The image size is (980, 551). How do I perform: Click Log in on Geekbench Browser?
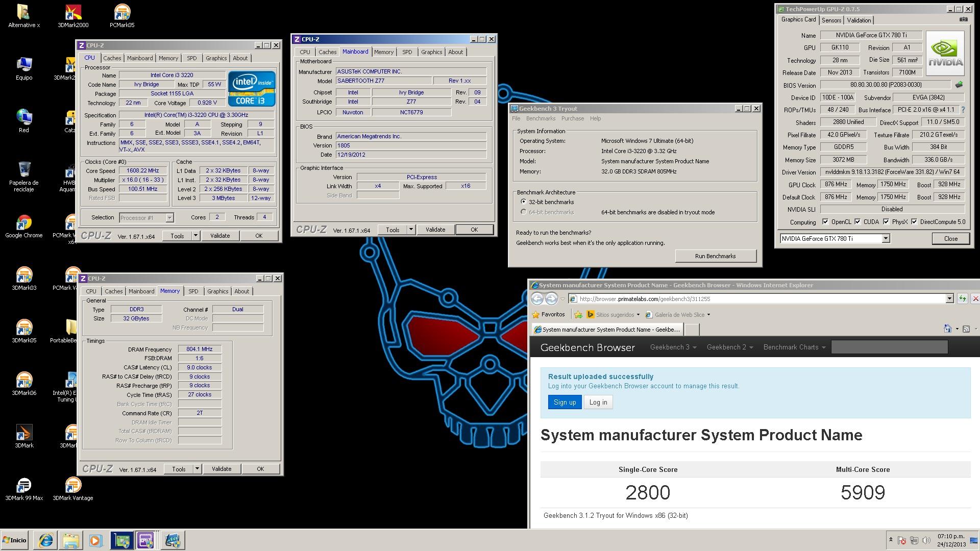pos(598,402)
